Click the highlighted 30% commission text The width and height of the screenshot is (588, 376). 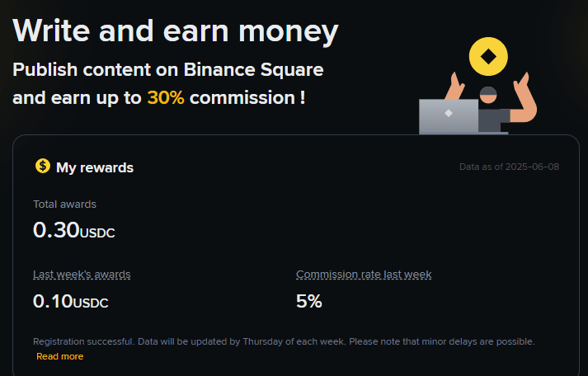pyautogui.click(x=166, y=97)
